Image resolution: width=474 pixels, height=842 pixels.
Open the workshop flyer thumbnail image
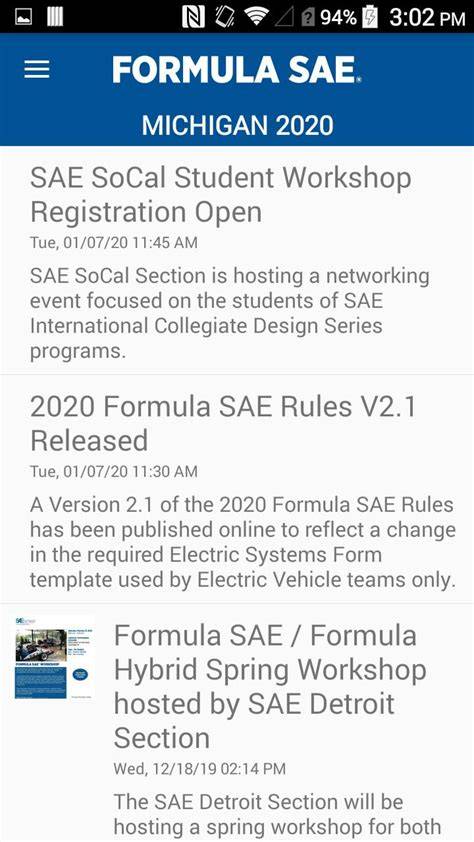tap(54, 657)
